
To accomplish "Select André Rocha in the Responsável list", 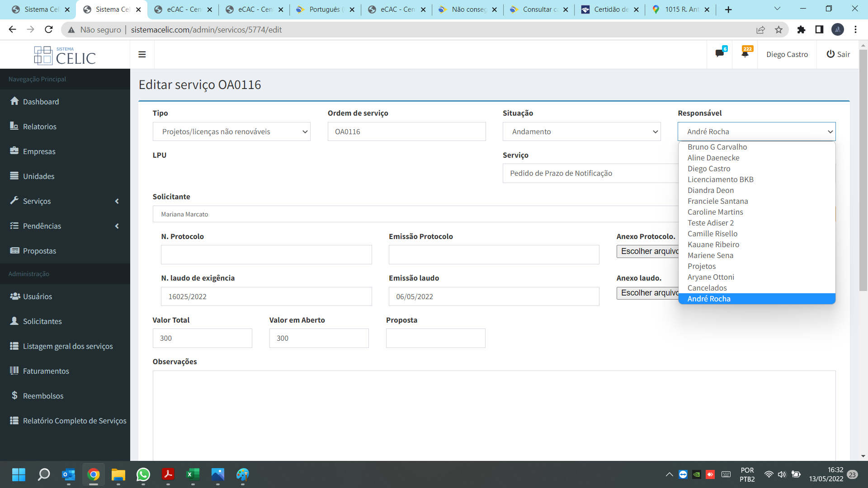I will (x=709, y=299).
